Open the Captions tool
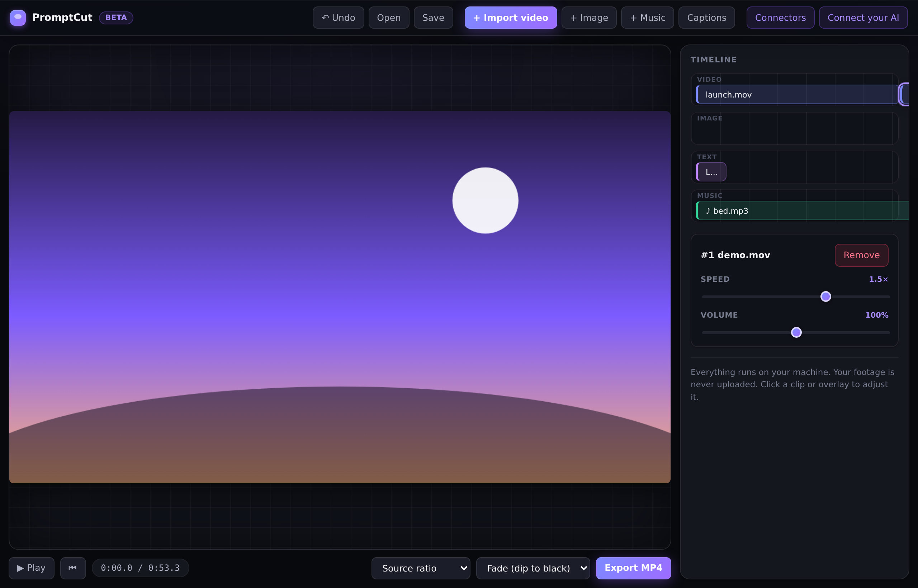Image resolution: width=918 pixels, height=588 pixels. [706, 18]
